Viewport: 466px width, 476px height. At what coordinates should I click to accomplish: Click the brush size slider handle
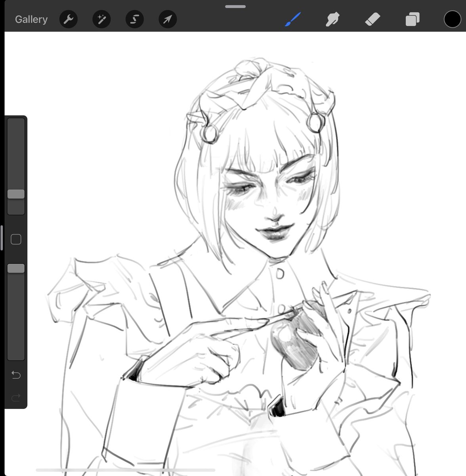[x=16, y=194]
